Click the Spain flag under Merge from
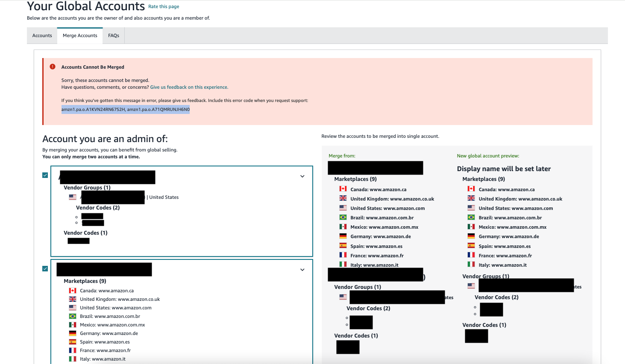Screen dimensions: 625x364 point(343,246)
